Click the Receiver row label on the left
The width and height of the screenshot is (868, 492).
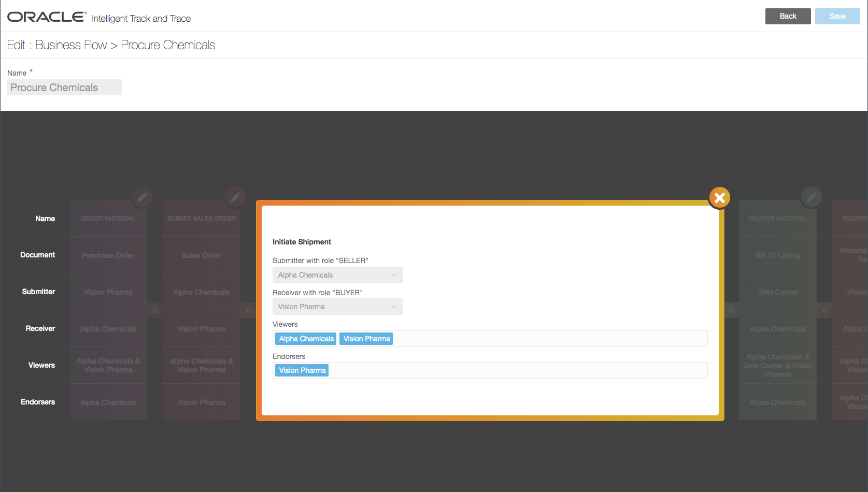[40, 328]
